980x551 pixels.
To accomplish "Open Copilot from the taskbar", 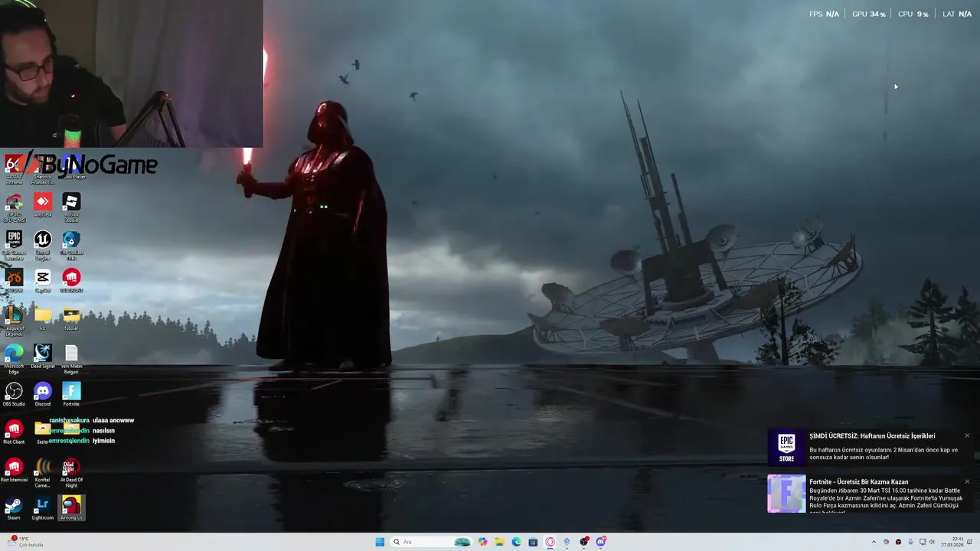I will point(482,542).
